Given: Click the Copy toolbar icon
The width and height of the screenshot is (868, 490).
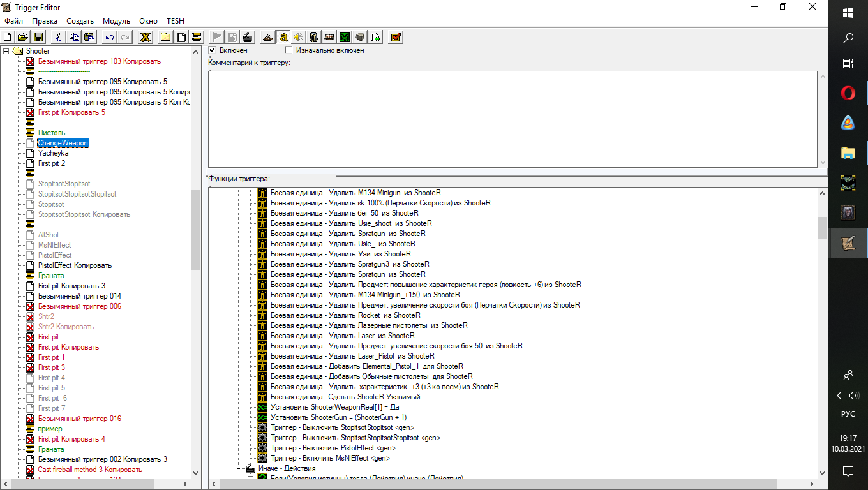Looking at the screenshot, I should coord(74,37).
